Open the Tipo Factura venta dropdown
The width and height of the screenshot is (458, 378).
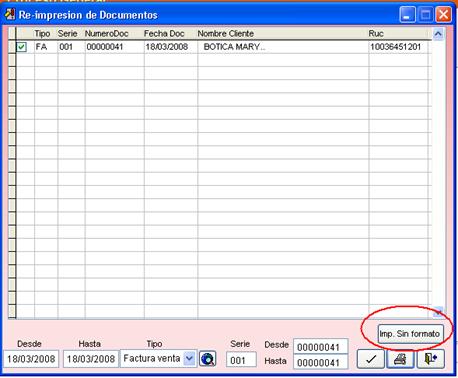point(189,359)
